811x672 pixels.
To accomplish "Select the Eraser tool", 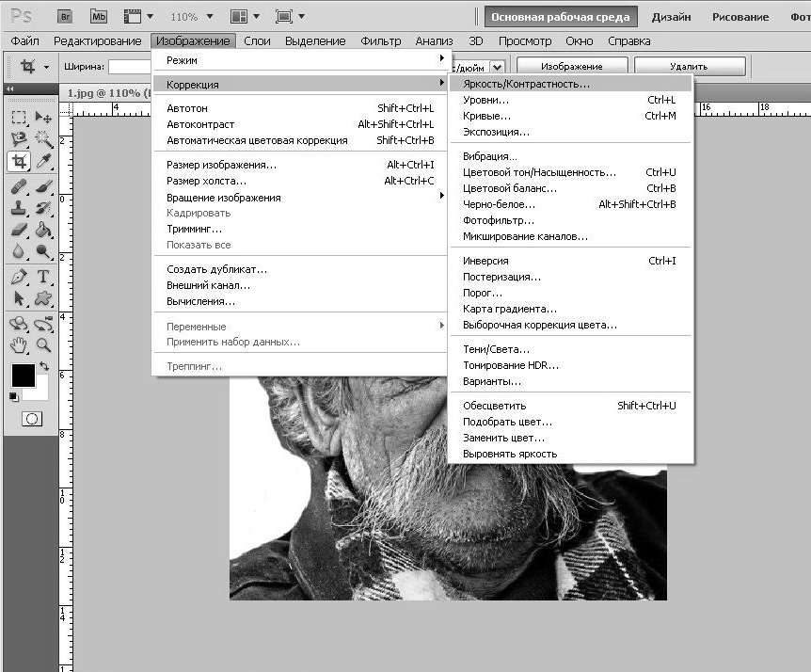I will (19, 229).
